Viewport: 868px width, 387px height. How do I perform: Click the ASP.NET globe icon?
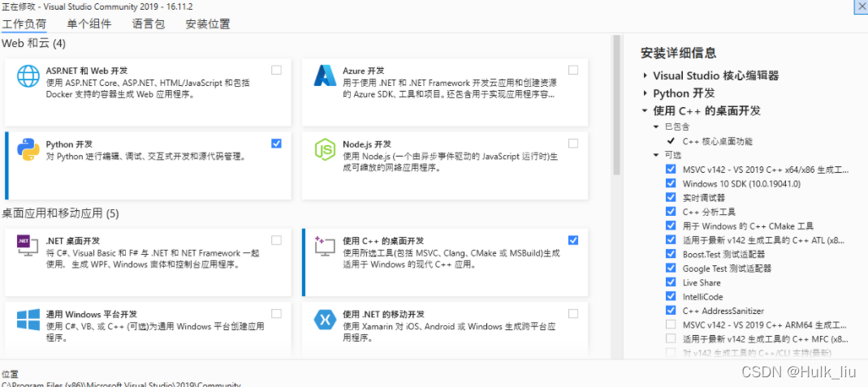[28, 76]
